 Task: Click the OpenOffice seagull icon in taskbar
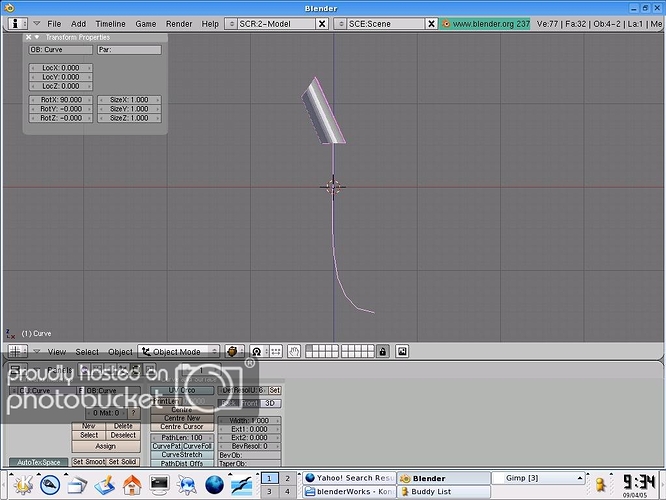[x=242, y=485]
